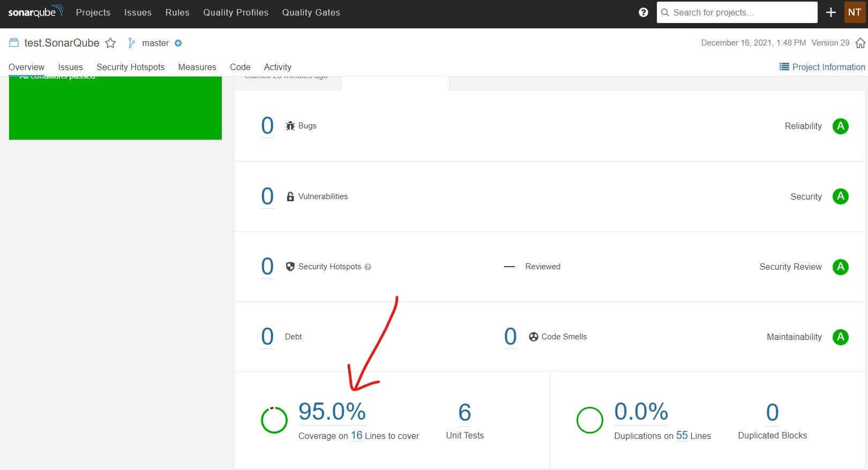Click the 0 Bugs count
Screen dimensions: 868x470
point(267,126)
